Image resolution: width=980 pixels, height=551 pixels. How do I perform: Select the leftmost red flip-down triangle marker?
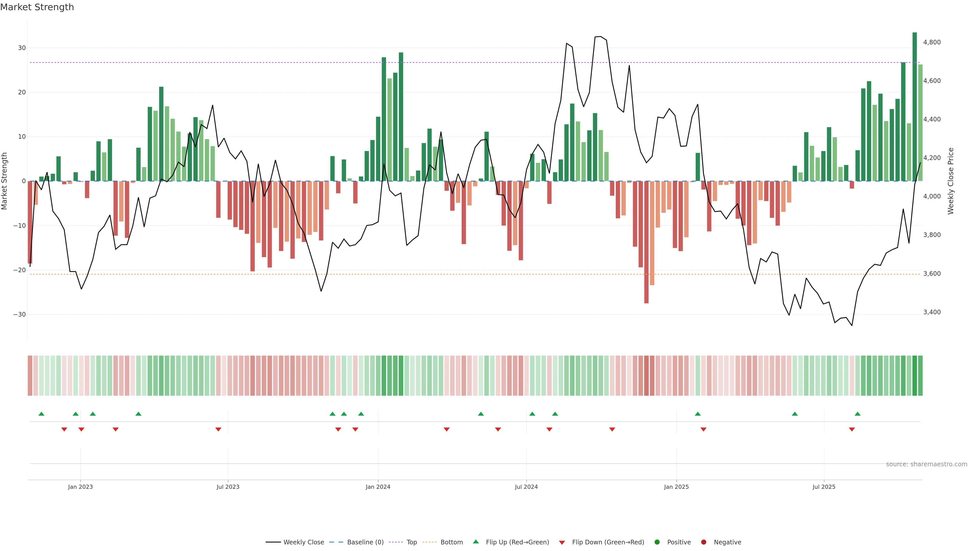click(x=64, y=429)
